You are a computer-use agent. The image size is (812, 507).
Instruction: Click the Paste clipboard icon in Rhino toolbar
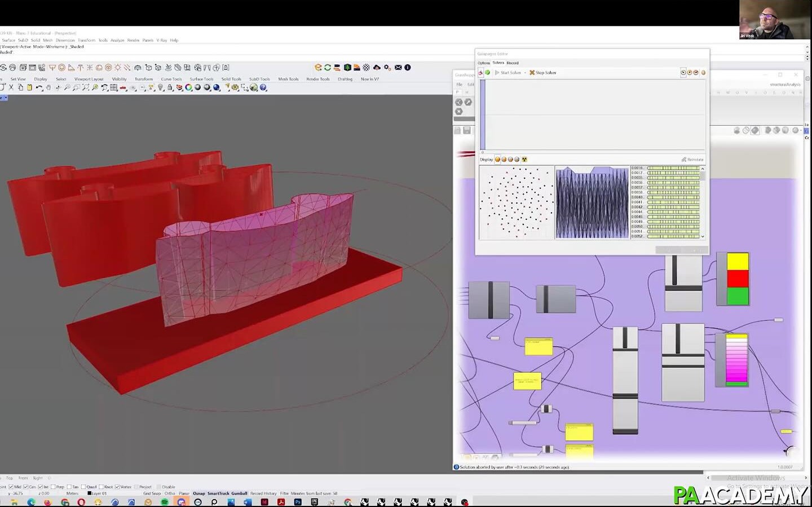(29, 87)
